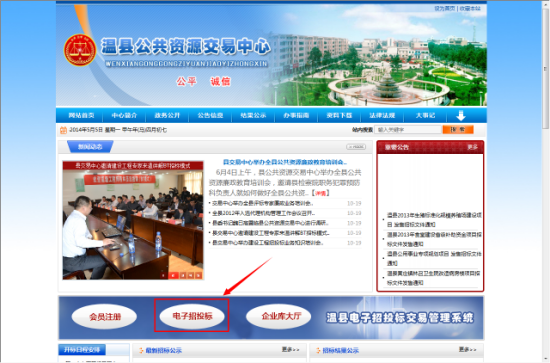Open announcement starting 温县公用事业
The image size is (550, 363).
pos(434,258)
